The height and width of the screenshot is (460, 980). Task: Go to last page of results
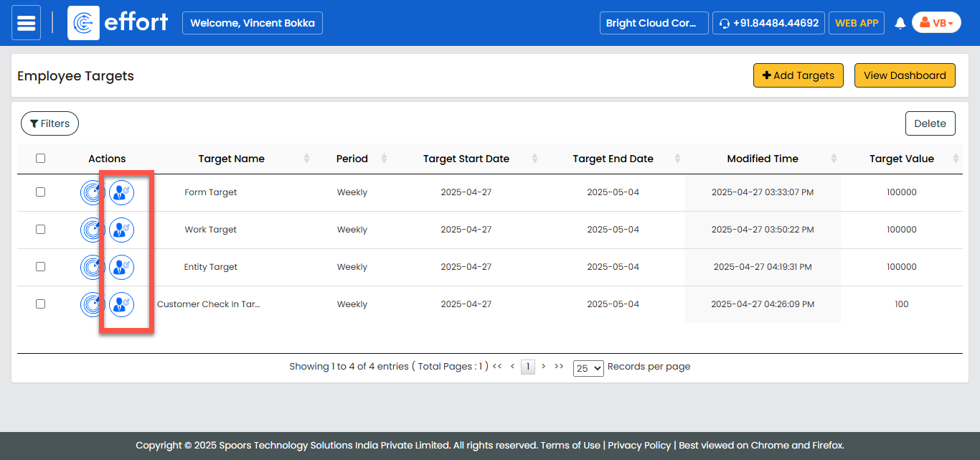pyautogui.click(x=559, y=366)
